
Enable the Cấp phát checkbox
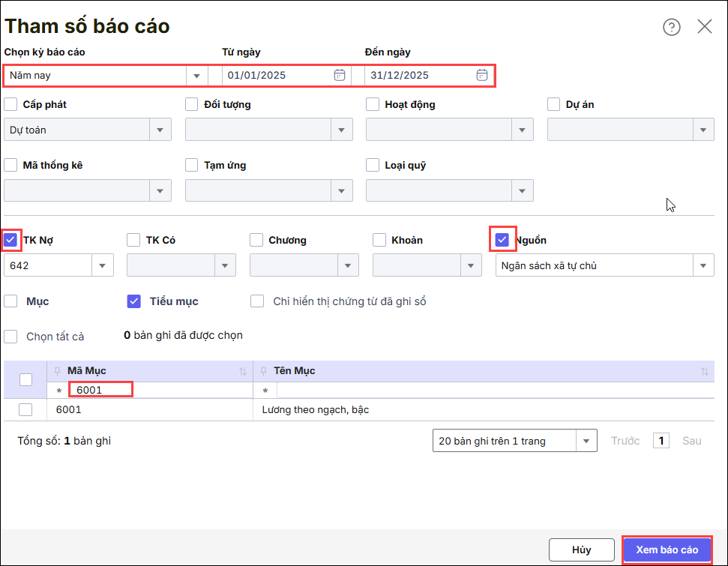coord(10,104)
